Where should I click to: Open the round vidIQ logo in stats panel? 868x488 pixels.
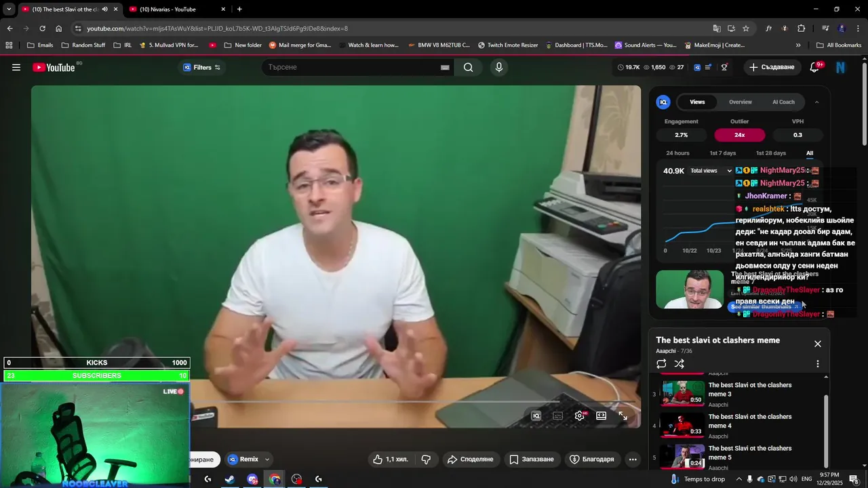pos(663,102)
